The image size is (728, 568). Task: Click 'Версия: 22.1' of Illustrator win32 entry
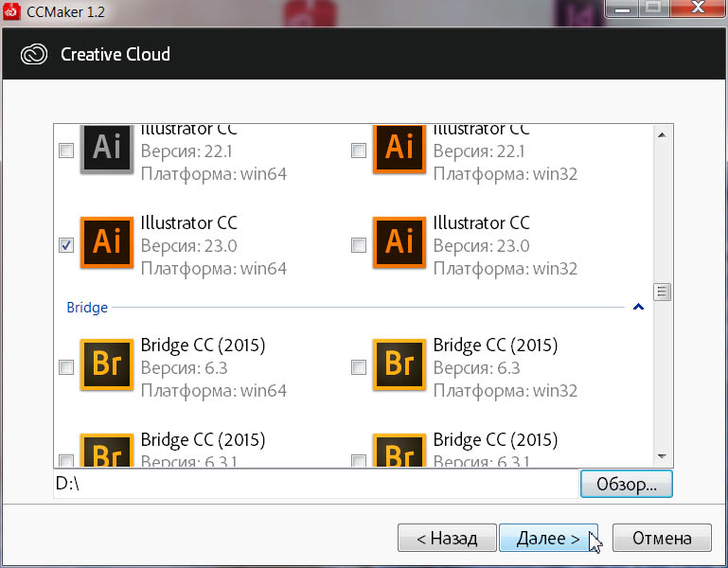[479, 151]
